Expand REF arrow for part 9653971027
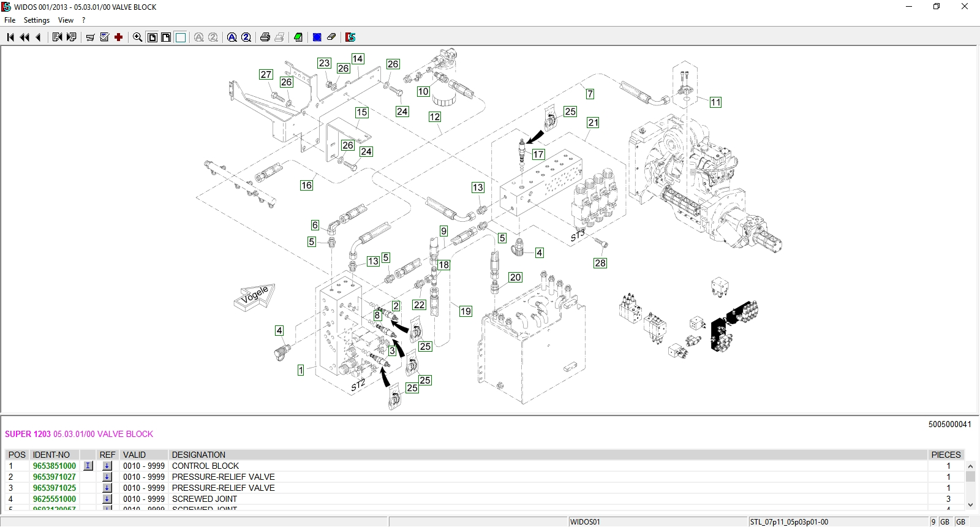 (x=107, y=477)
